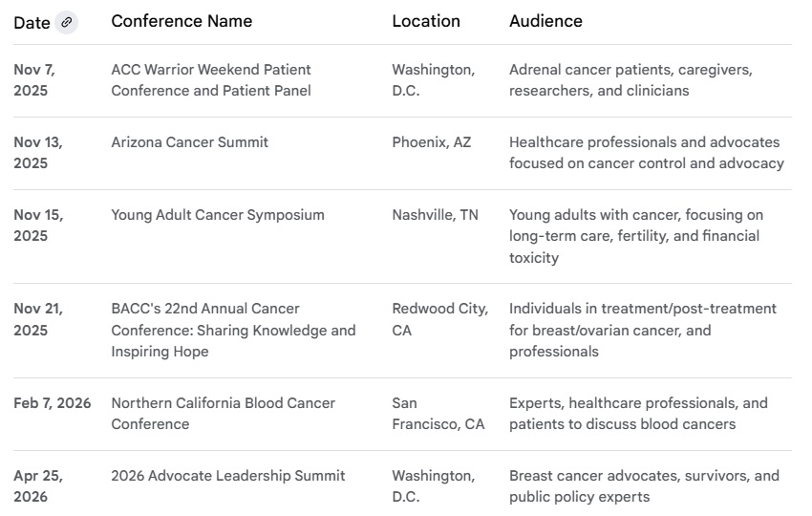Click the link icon beside Date header
Screen dimensions: 812x516
[66, 22]
